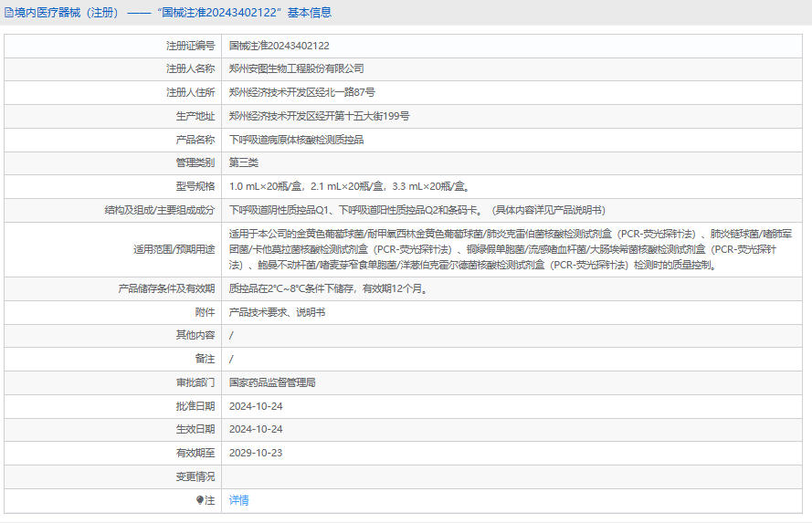Click the bulb icon next to 注
The height and width of the screenshot is (523, 812).
200,500
